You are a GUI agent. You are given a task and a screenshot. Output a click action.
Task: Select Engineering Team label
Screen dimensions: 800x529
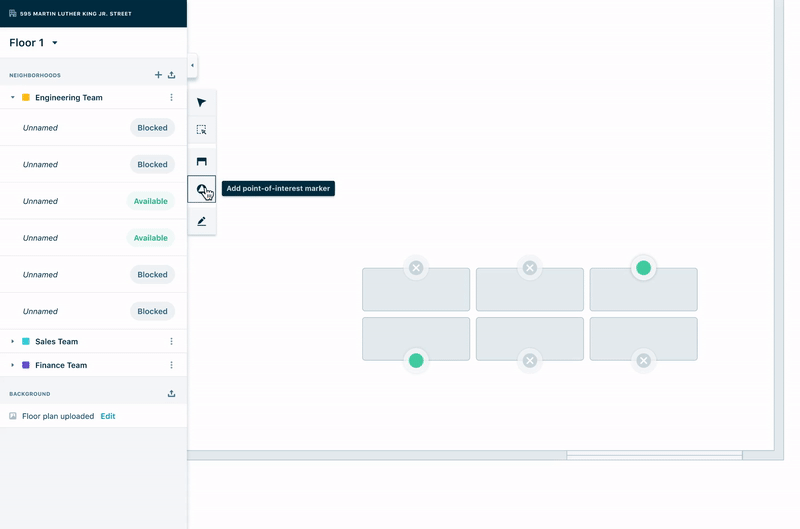point(69,97)
